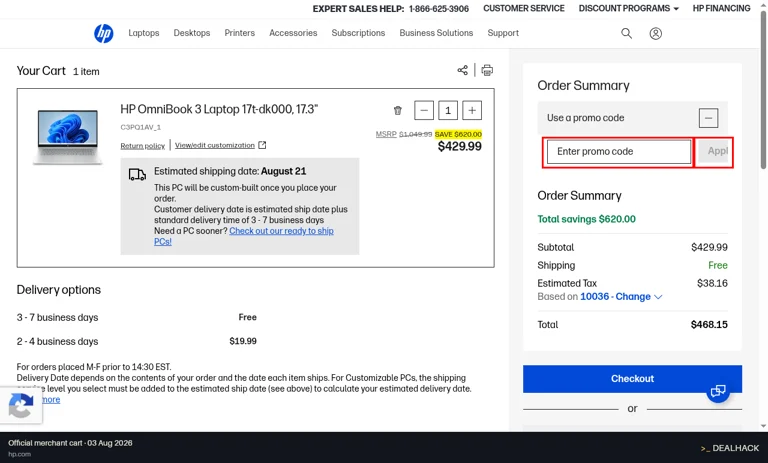Collapse the promo code section

pos(708,118)
